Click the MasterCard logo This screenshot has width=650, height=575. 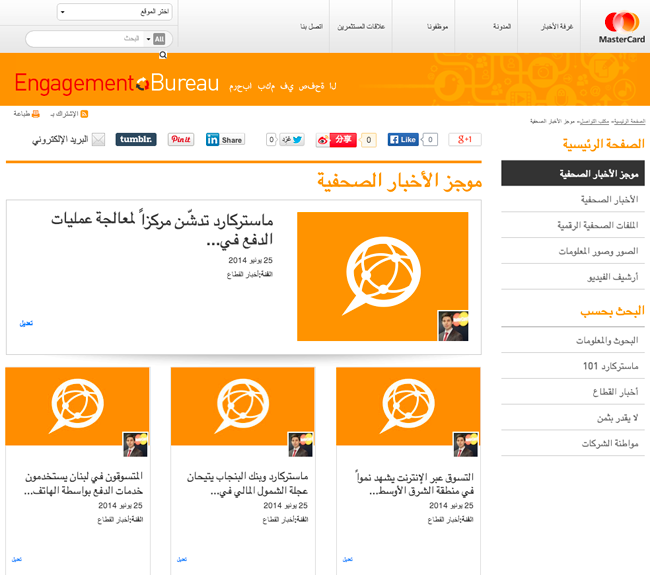pyautogui.click(x=621, y=27)
